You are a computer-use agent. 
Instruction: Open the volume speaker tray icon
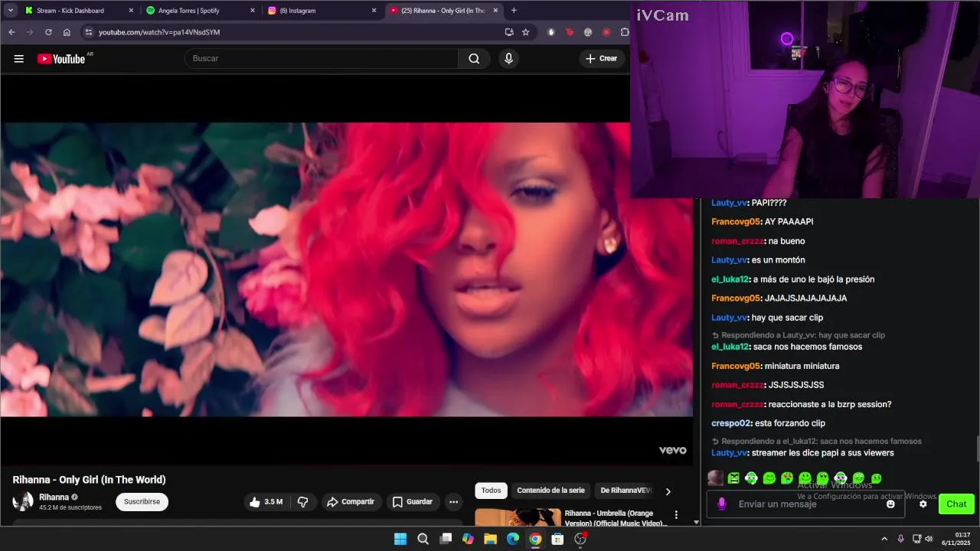(929, 539)
